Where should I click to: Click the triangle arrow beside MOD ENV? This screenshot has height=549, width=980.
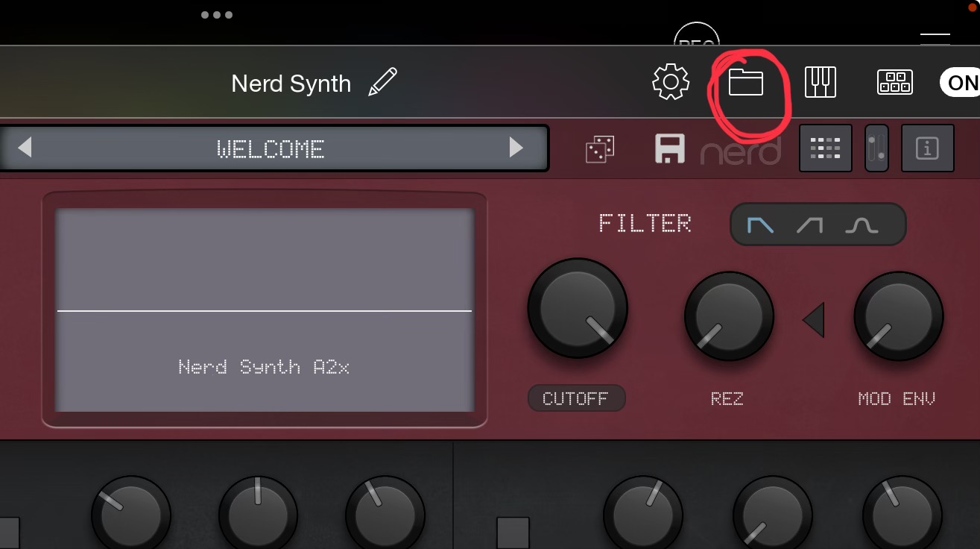(814, 319)
